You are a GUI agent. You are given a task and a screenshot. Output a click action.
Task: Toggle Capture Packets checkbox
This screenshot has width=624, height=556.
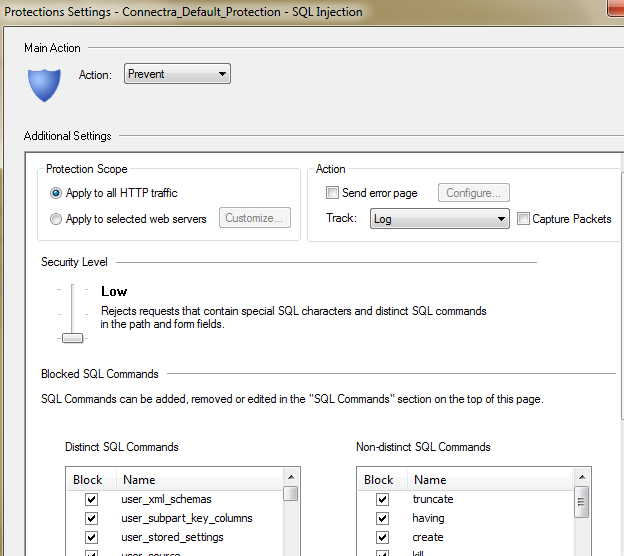pos(523,218)
